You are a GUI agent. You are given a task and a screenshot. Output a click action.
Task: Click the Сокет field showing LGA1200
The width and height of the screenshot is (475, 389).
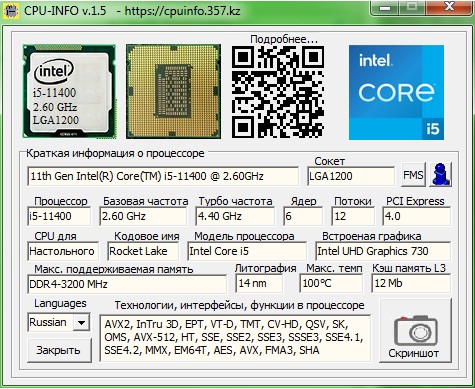click(351, 176)
